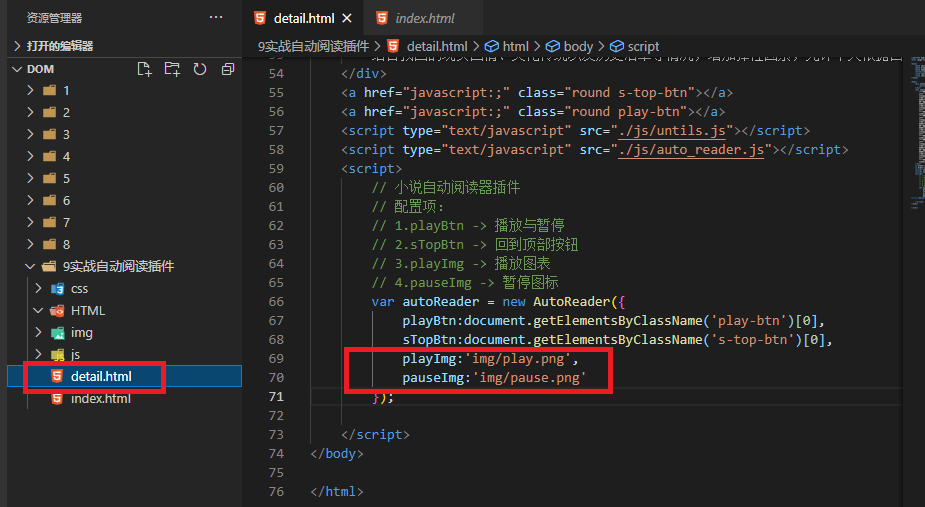925x507 pixels.
Task: Click the html breadcrumb segment
Action: click(x=515, y=47)
